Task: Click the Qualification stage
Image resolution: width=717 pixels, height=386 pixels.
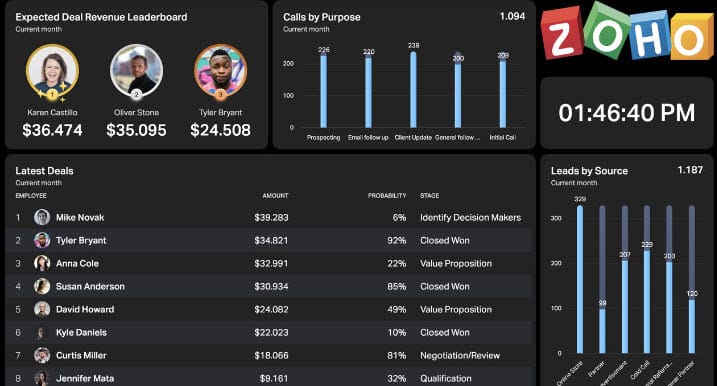Action: [446, 378]
